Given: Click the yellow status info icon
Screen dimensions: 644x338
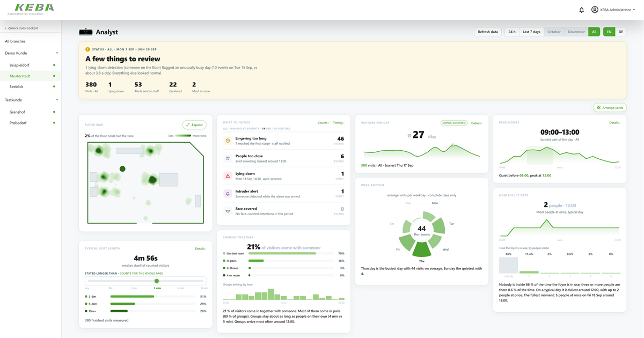Looking at the screenshot, I should [x=87, y=49].
